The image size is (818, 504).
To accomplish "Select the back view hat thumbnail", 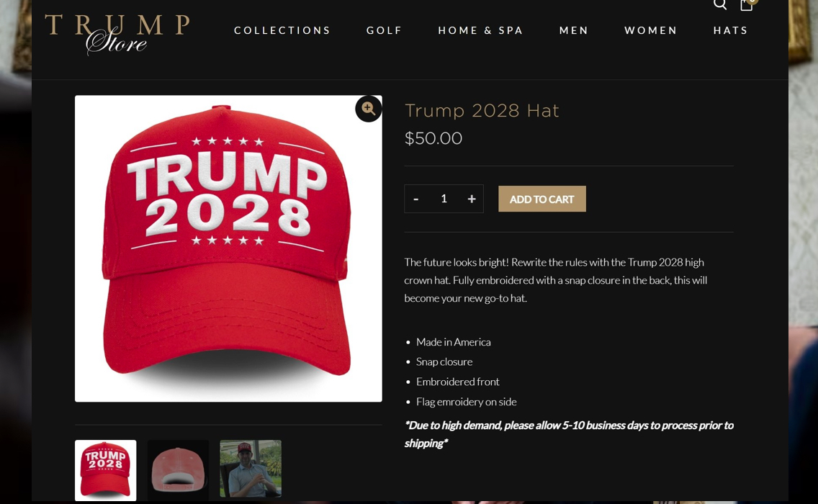I will (178, 470).
